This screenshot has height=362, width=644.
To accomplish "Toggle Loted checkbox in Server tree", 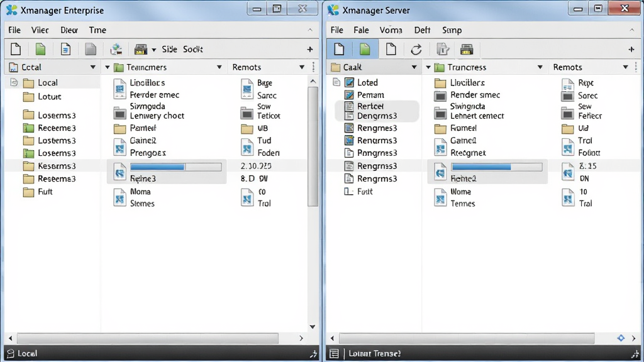I will coord(349,82).
